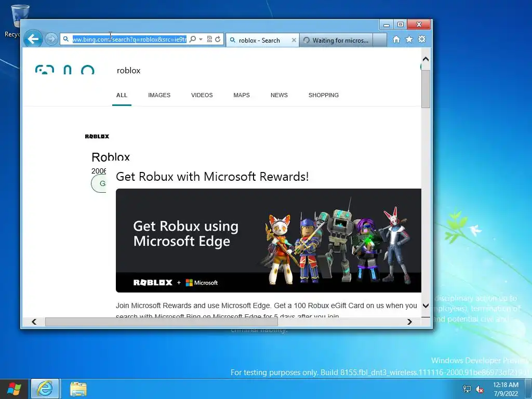Open the VIDEOS results tab
Image resolution: width=532 pixels, height=399 pixels.
click(202, 96)
